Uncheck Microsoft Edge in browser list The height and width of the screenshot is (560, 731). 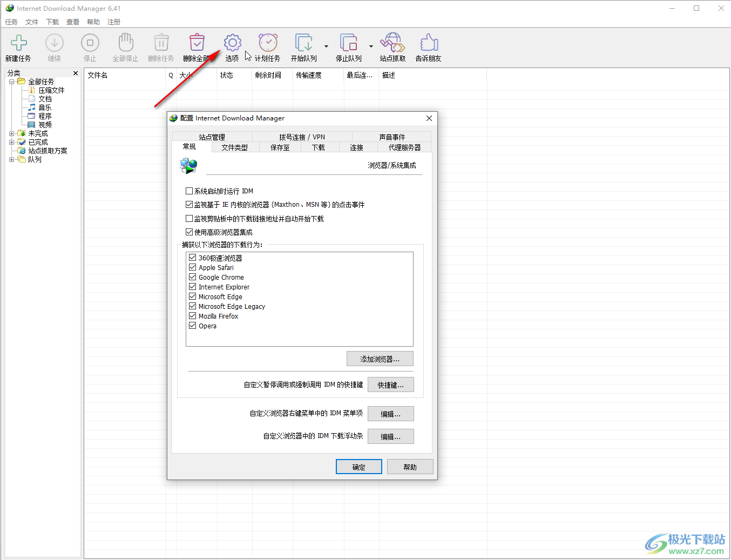[192, 296]
